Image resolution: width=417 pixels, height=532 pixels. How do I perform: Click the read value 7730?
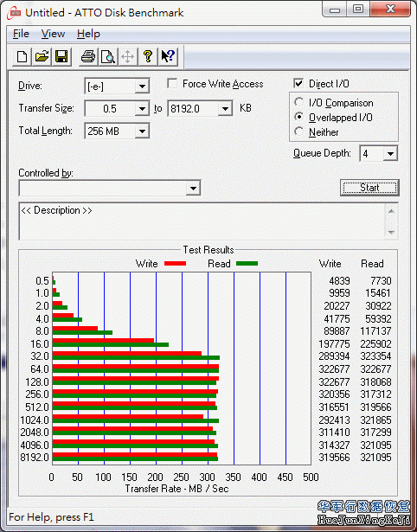(x=381, y=281)
